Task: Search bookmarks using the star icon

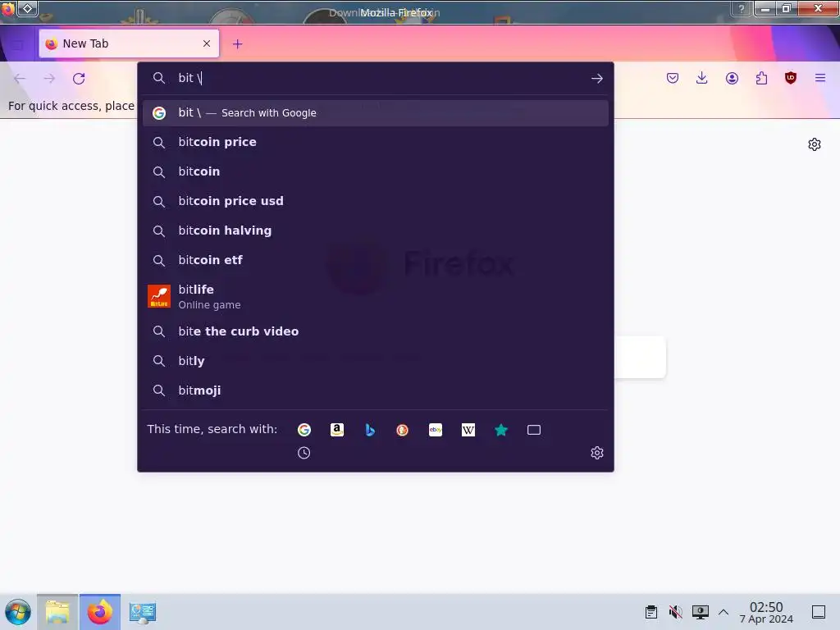Action: 501,430
